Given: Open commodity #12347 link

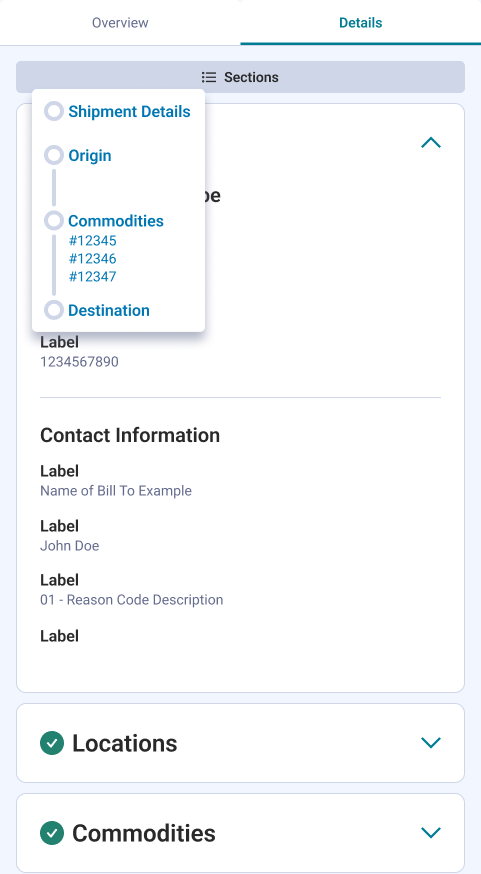Looking at the screenshot, I should click(93, 276).
